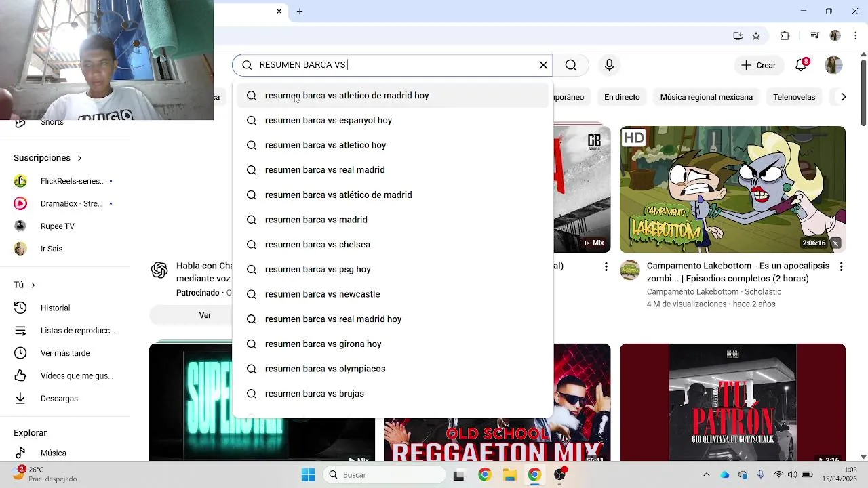Select the Música regional mexicana chip
868x488 pixels.
(x=706, y=97)
